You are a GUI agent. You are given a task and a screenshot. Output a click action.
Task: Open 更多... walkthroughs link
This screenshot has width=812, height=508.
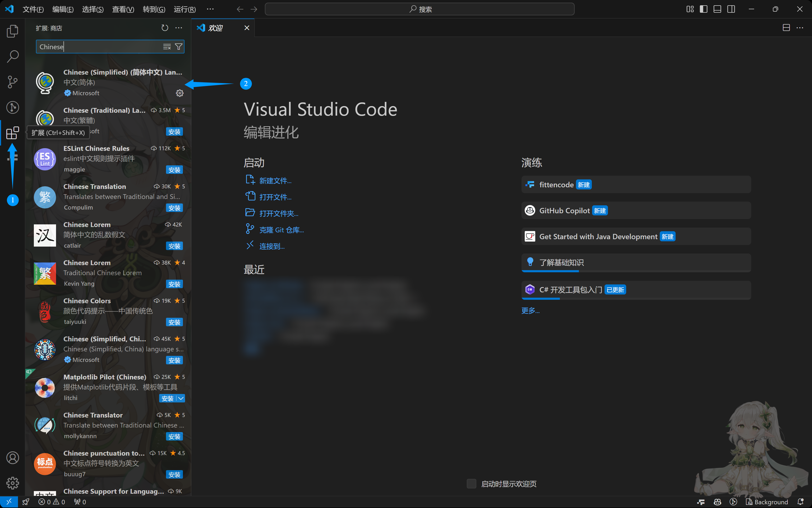(530, 310)
